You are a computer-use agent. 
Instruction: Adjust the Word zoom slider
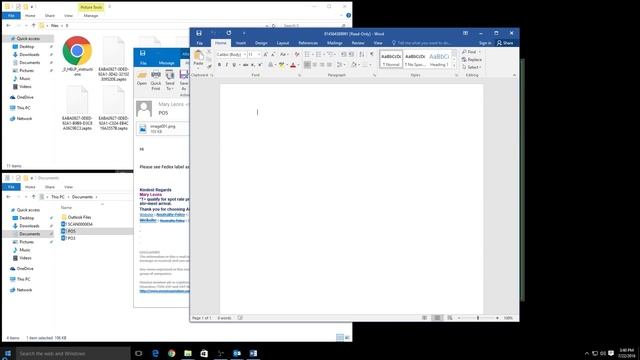point(478,318)
